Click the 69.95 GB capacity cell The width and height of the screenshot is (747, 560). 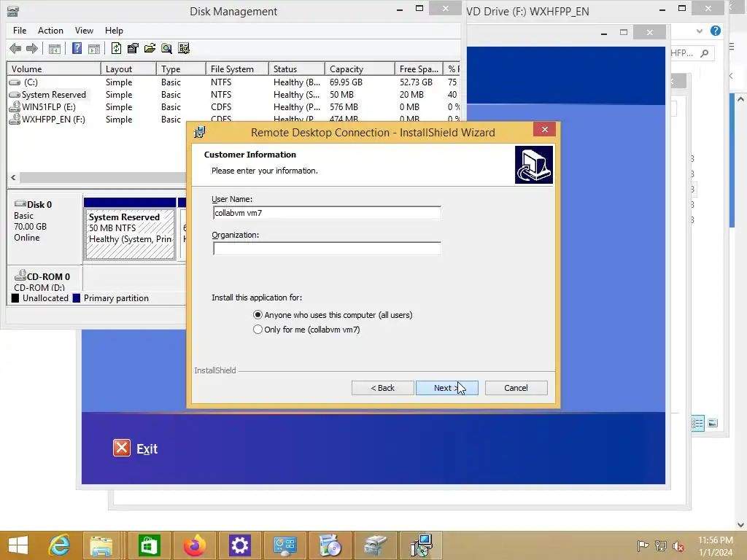click(x=347, y=82)
